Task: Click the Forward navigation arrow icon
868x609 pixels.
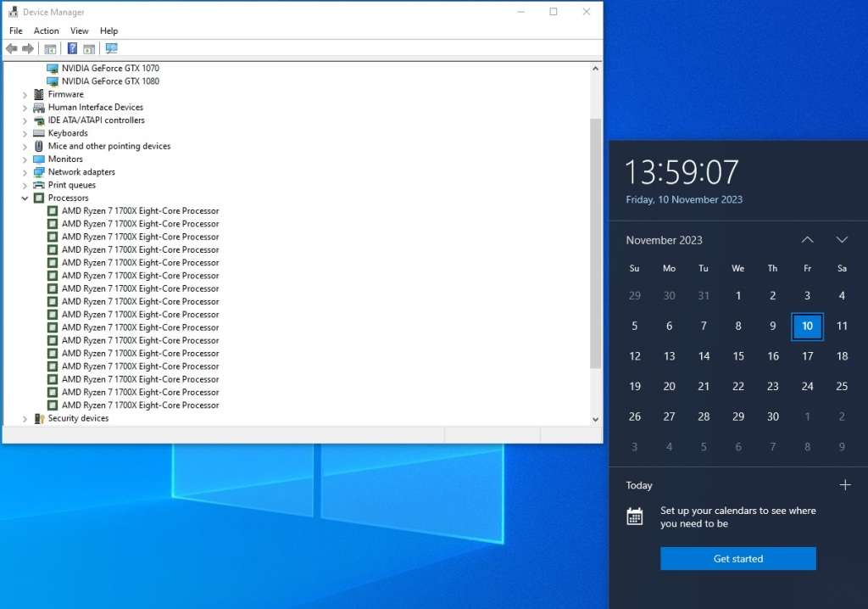Action: click(27, 48)
